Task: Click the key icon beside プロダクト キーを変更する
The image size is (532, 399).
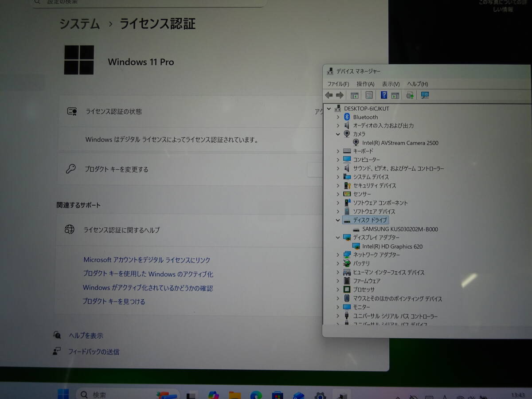Action: [71, 169]
